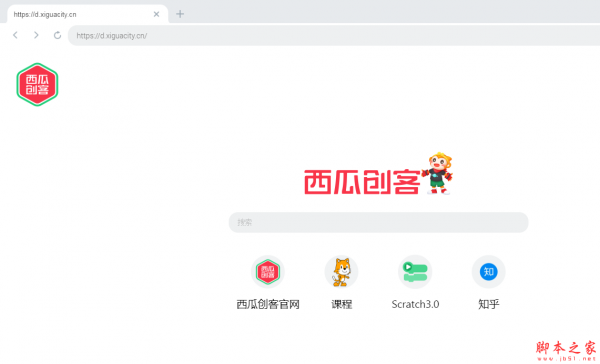
Task: Select the https://d.xiguacity.cn browser tab
Action: 88,14
